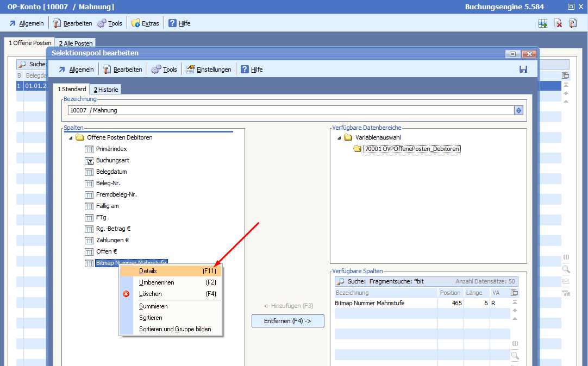Choose Details from the context menu

point(148,271)
